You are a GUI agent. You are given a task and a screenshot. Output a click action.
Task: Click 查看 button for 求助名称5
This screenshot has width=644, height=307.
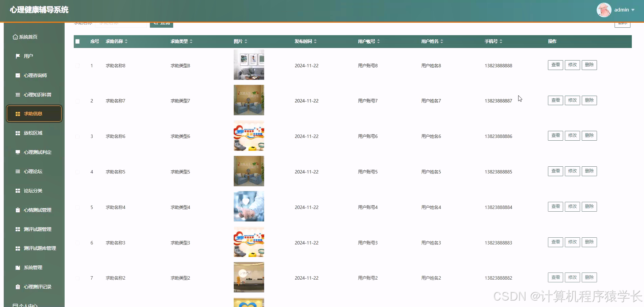(555, 171)
